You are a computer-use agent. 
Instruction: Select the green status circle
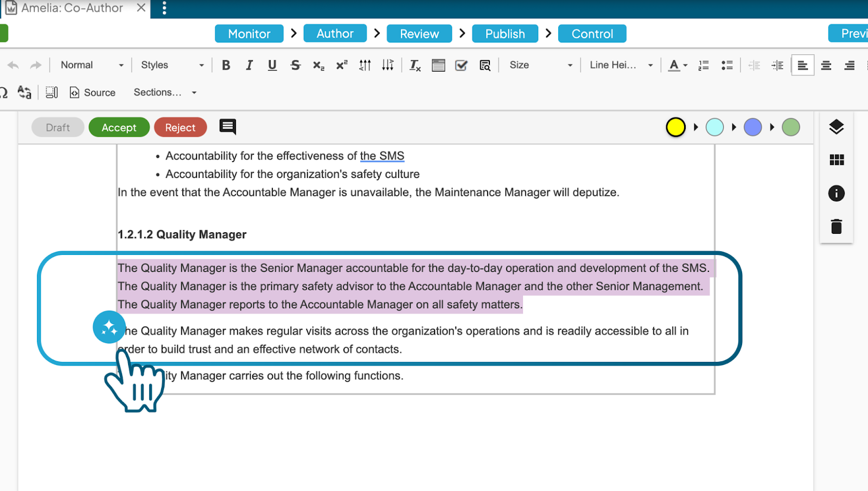(x=790, y=127)
